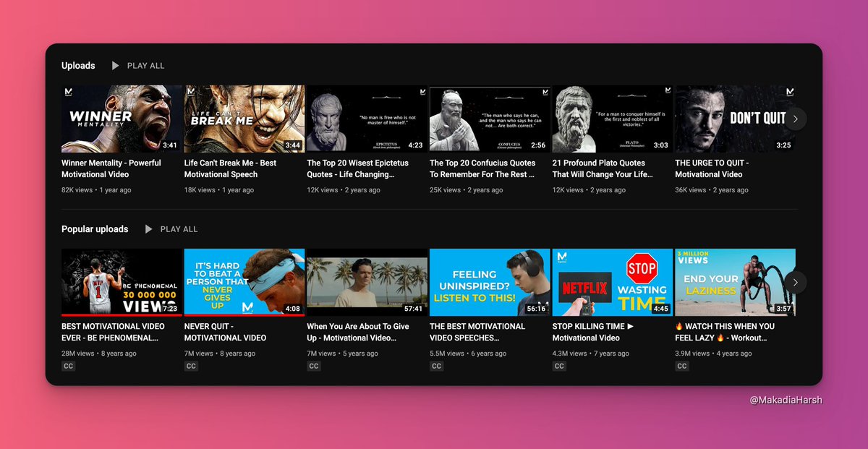Open the Plato quotes video thumbnail
This screenshot has width=868, height=449.
tap(613, 119)
